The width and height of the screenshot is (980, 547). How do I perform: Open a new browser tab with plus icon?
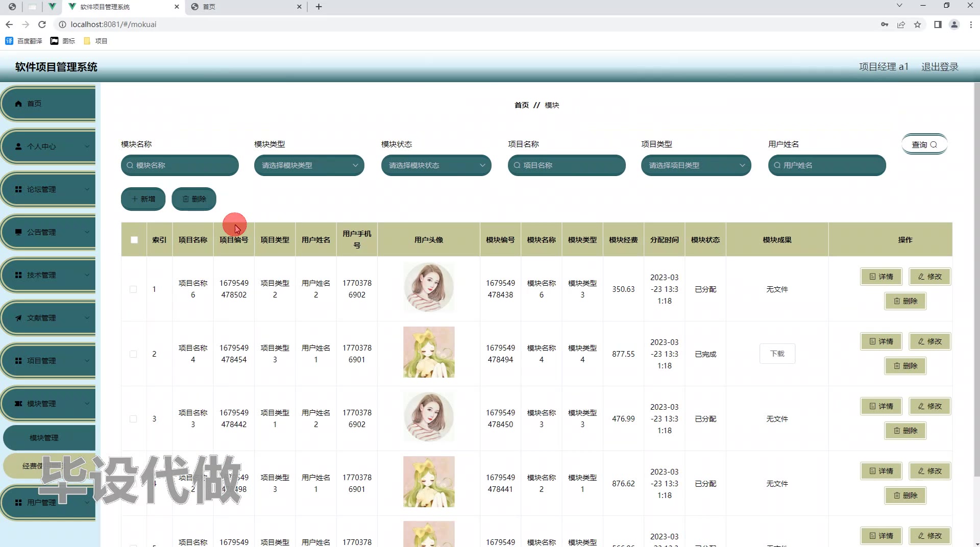(319, 7)
